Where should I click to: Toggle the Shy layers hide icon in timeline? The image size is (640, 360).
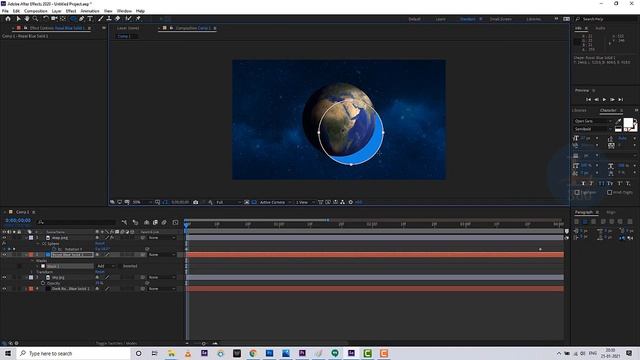point(146,222)
